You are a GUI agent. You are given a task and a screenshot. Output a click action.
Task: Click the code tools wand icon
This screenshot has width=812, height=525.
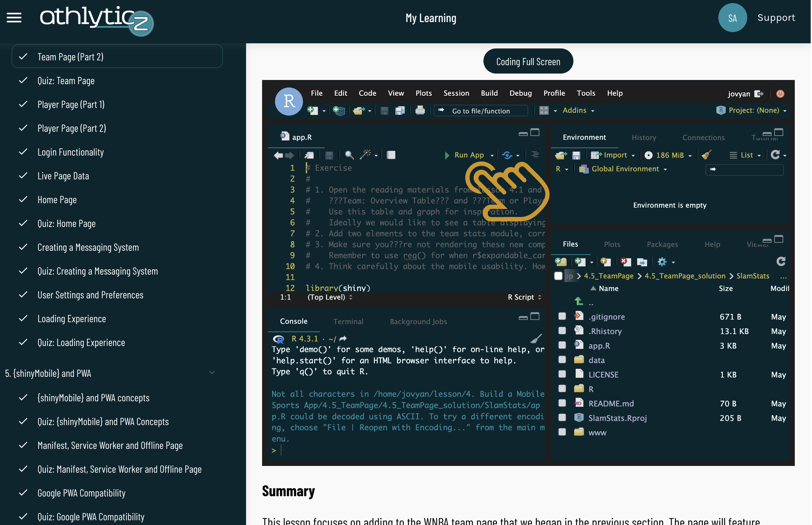pyautogui.click(x=365, y=155)
